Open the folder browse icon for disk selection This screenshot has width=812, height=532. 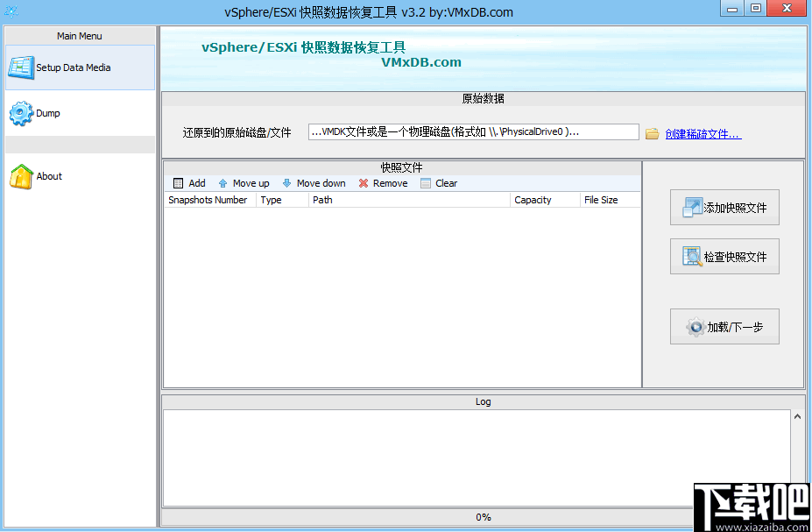click(x=652, y=131)
